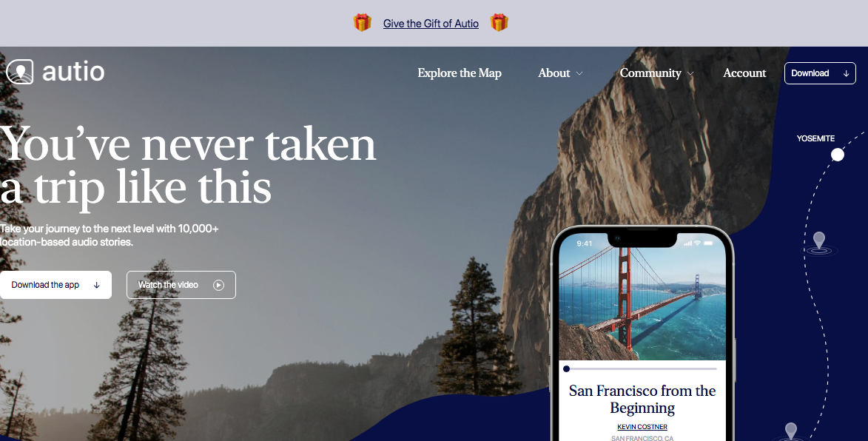
Task: Click the Download the app button
Action: click(x=56, y=285)
